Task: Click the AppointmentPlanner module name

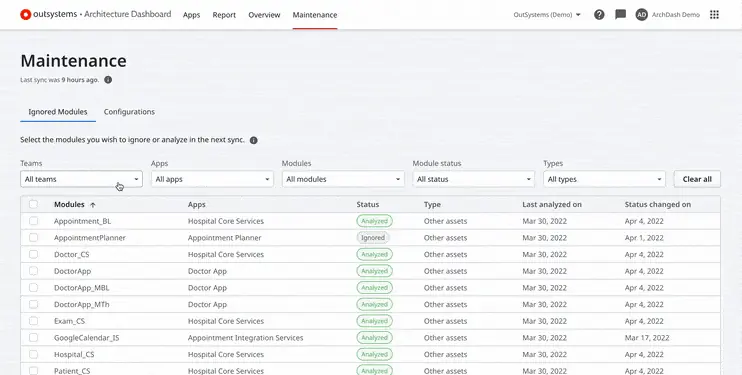Action: coord(89,238)
